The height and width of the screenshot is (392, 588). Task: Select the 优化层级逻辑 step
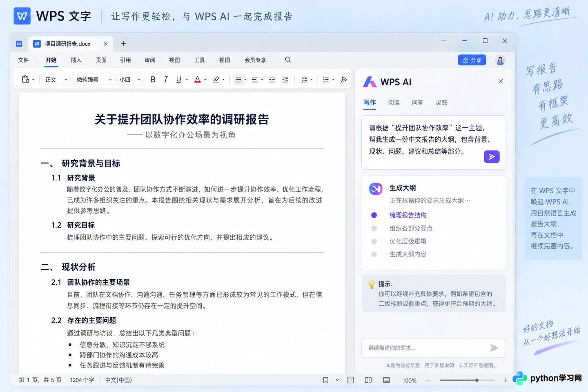pos(408,241)
